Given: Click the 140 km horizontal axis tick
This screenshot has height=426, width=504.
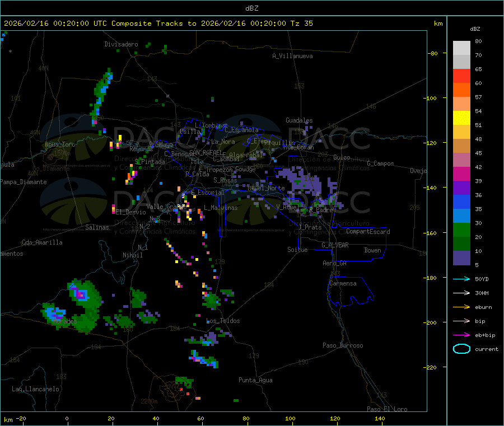Looking at the screenshot, I should (380, 418).
